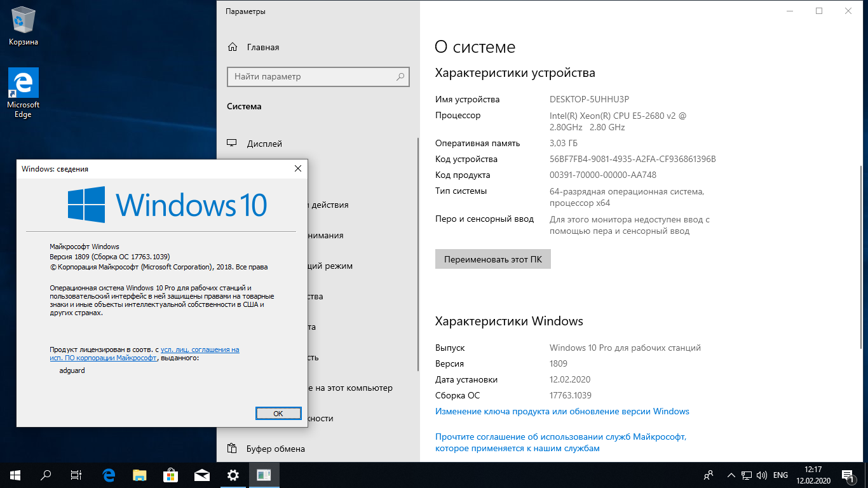The image size is (868, 488).
Task: Click the display monitor icon in sidebar
Action: (x=233, y=144)
